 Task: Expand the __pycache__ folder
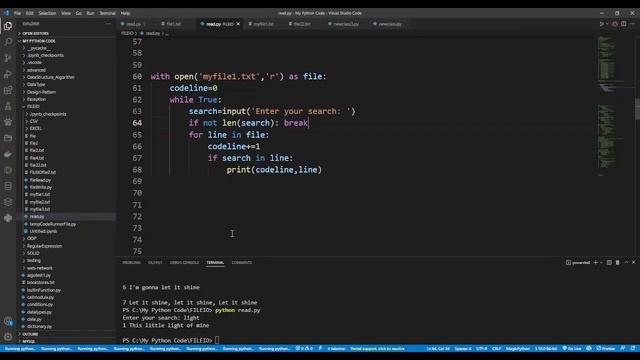click(x=66, y=48)
